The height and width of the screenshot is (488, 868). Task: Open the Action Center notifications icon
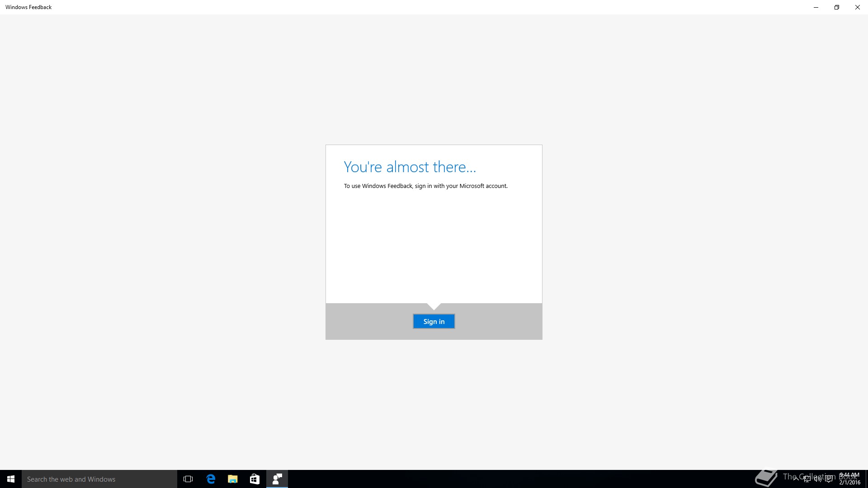[x=829, y=479]
